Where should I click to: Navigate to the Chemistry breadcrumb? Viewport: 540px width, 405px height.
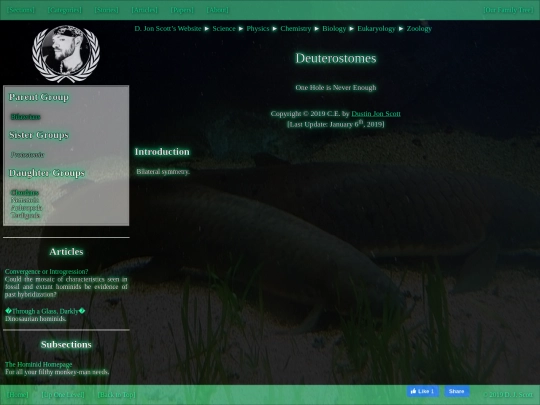click(x=295, y=29)
